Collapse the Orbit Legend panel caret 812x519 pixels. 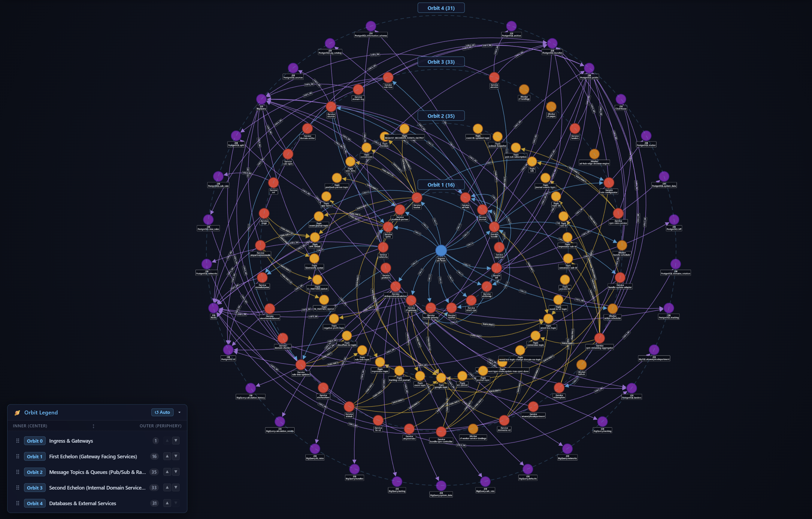click(179, 412)
